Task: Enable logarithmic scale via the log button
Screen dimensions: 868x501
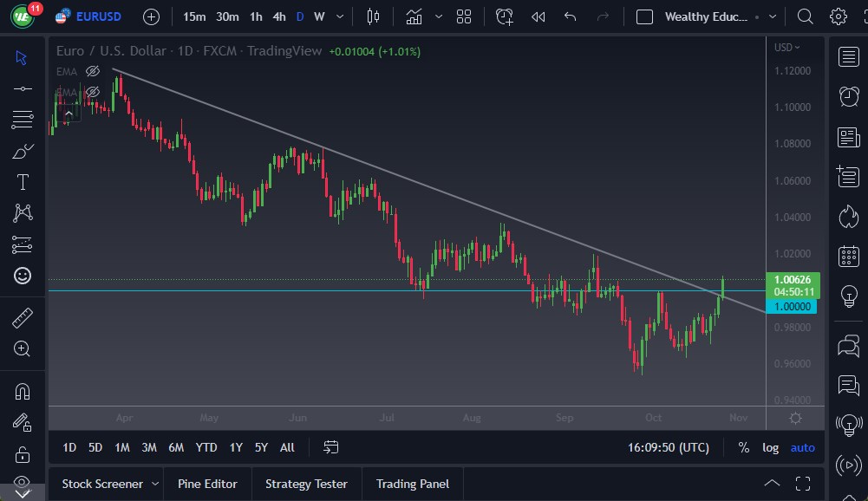Action: click(770, 447)
